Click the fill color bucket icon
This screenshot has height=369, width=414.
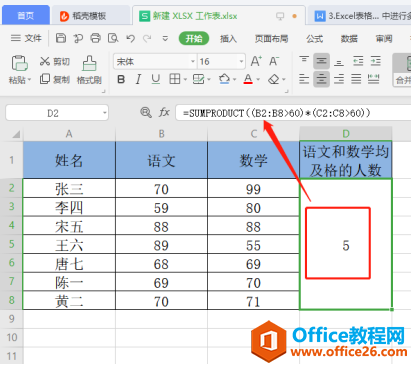(224, 79)
